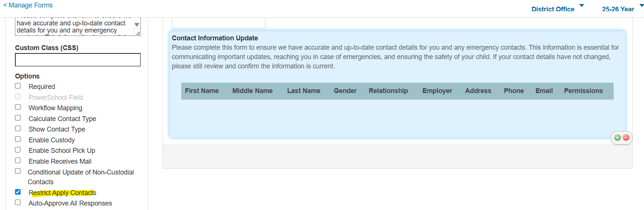Toggle the Workflow Mapping checkbox
This screenshot has height=210, width=644.
[18, 107]
